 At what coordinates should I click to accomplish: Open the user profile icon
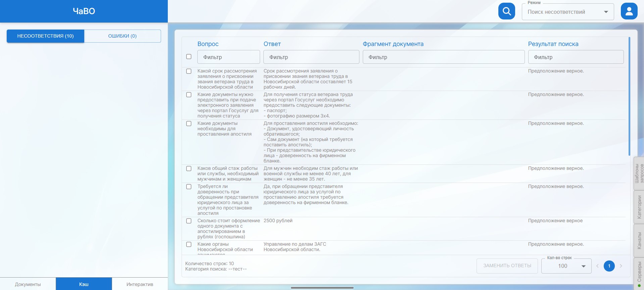point(629,11)
